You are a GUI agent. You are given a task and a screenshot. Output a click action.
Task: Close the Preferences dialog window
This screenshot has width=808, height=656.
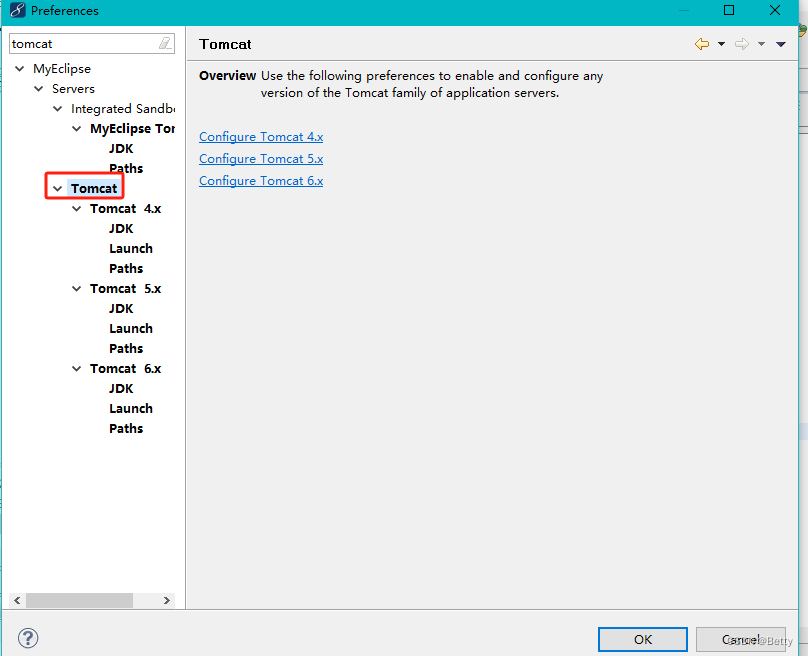pos(775,10)
